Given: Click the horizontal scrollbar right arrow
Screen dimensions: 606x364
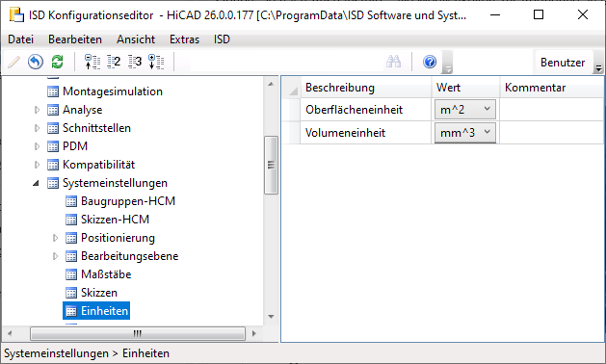Looking at the screenshot, I should [x=254, y=333].
